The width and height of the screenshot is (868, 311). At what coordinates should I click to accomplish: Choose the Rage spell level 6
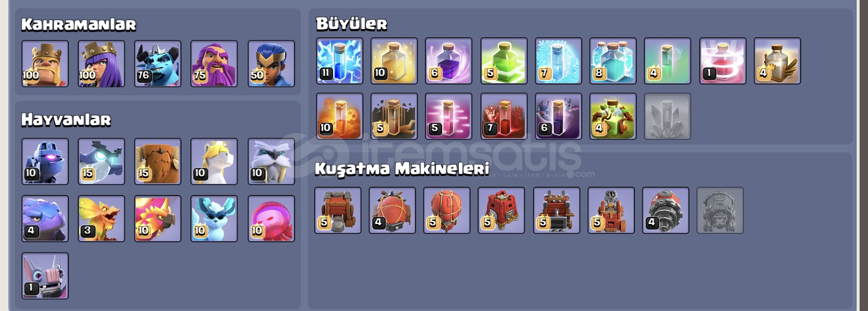click(449, 61)
